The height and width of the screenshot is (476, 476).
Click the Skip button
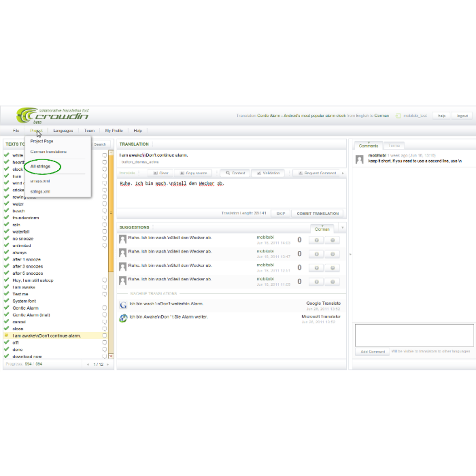(281, 213)
